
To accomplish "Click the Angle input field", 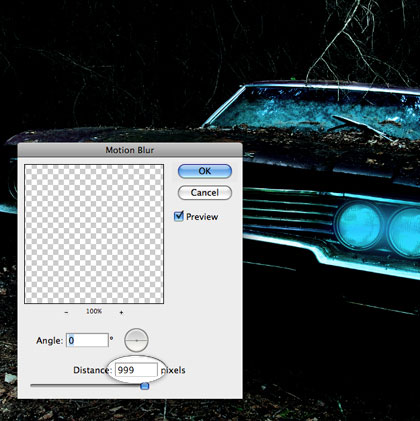I will click(x=87, y=340).
